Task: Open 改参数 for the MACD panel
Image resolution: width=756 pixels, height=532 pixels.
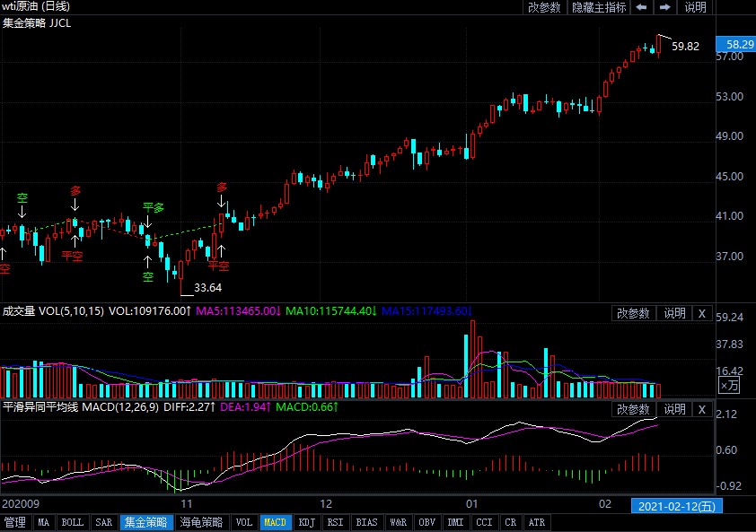Action: pyautogui.click(x=634, y=409)
